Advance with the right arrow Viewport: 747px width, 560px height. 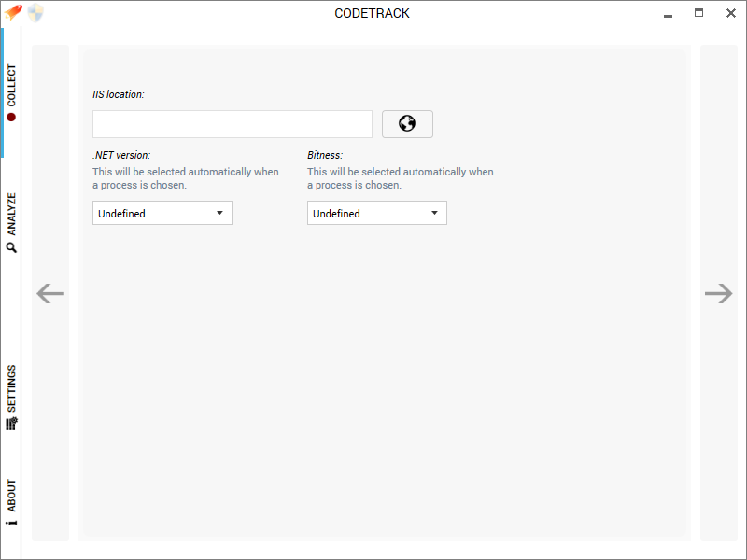pyautogui.click(x=718, y=293)
